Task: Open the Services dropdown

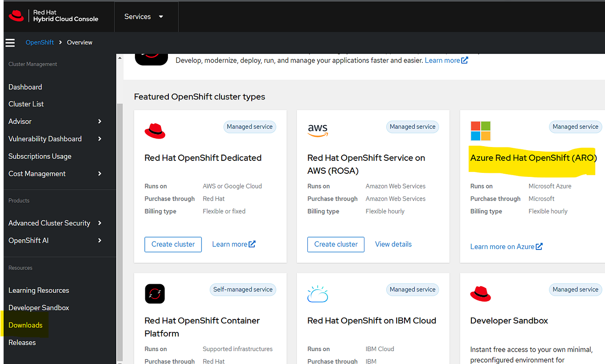Action: pyautogui.click(x=146, y=16)
